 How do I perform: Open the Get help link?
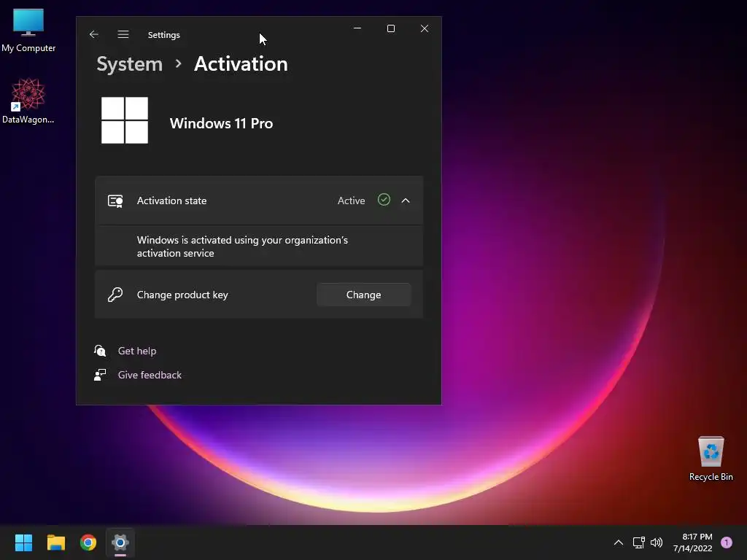click(x=137, y=351)
